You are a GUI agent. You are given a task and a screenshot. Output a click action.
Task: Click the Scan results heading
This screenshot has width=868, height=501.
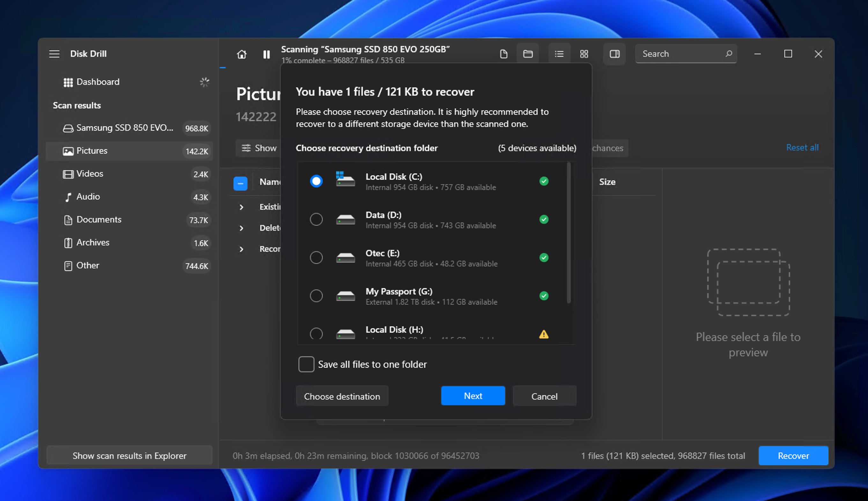click(x=77, y=105)
